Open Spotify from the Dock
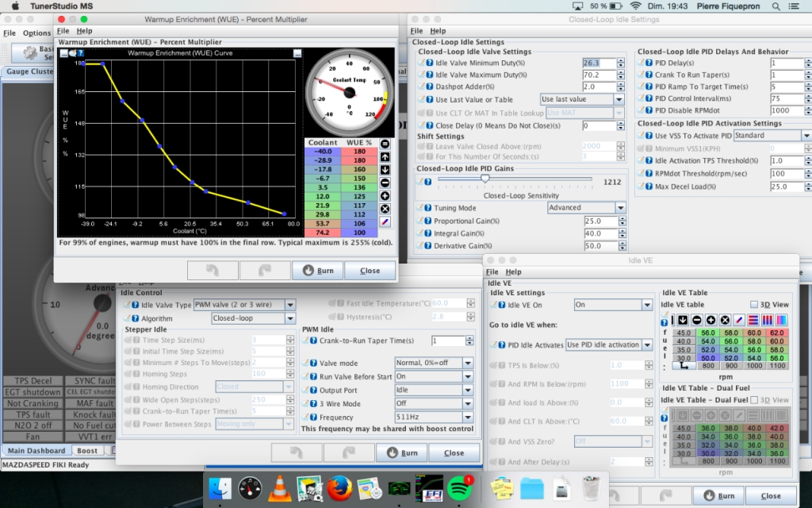Image resolution: width=812 pixels, height=508 pixels. pos(459,488)
